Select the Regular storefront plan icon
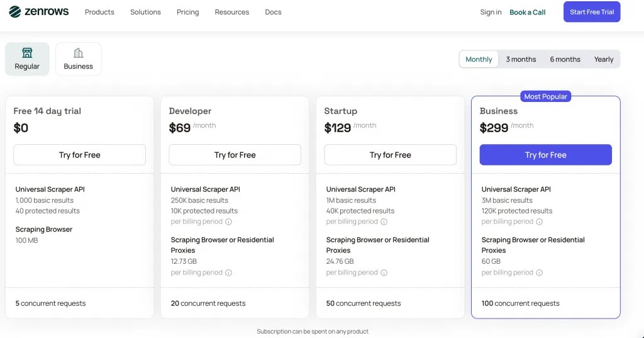 pyautogui.click(x=27, y=53)
